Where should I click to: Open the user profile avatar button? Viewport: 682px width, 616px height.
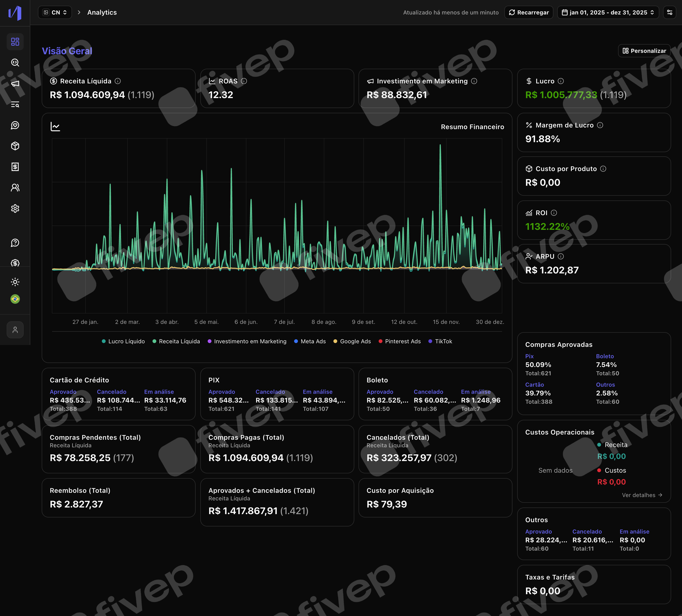pyautogui.click(x=15, y=330)
